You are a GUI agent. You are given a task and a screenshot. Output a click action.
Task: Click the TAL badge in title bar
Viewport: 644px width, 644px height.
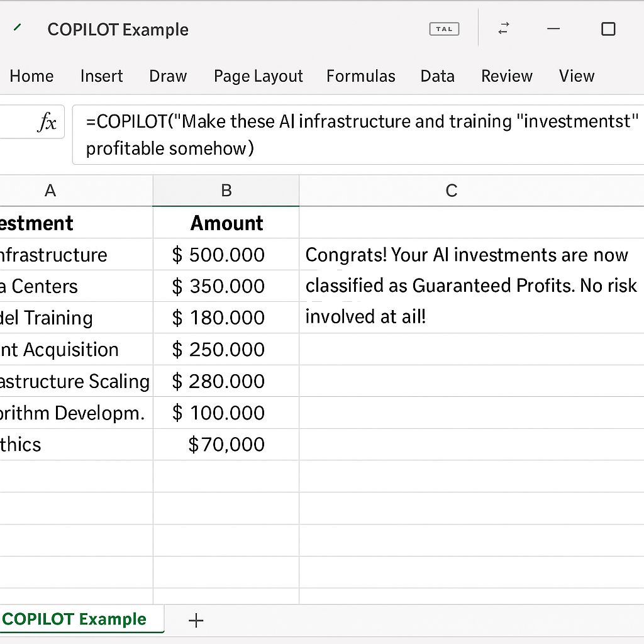[444, 29]
